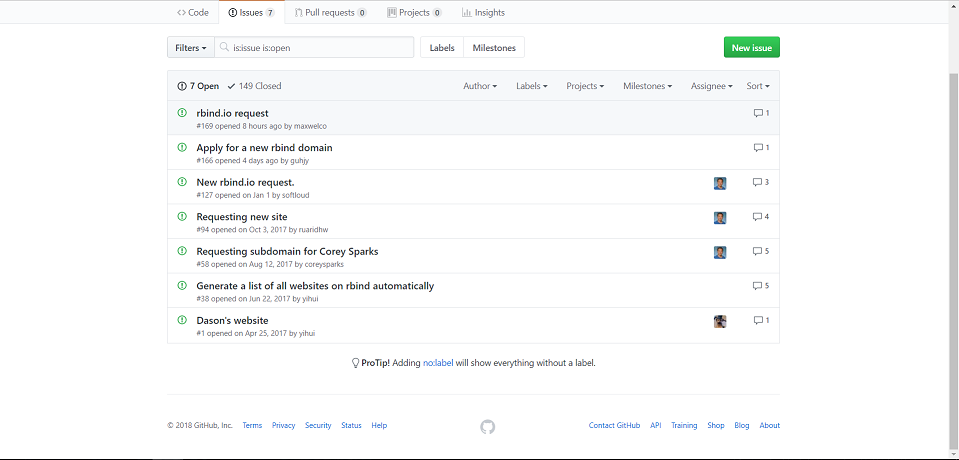Expand the Projects filter dropdown
The width and height of the screenshot is (959, 460).
click(x=585, y=86)
